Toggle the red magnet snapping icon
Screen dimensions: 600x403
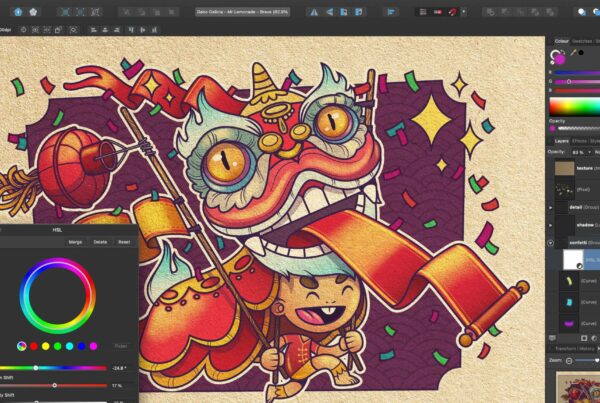click(452, 12)
